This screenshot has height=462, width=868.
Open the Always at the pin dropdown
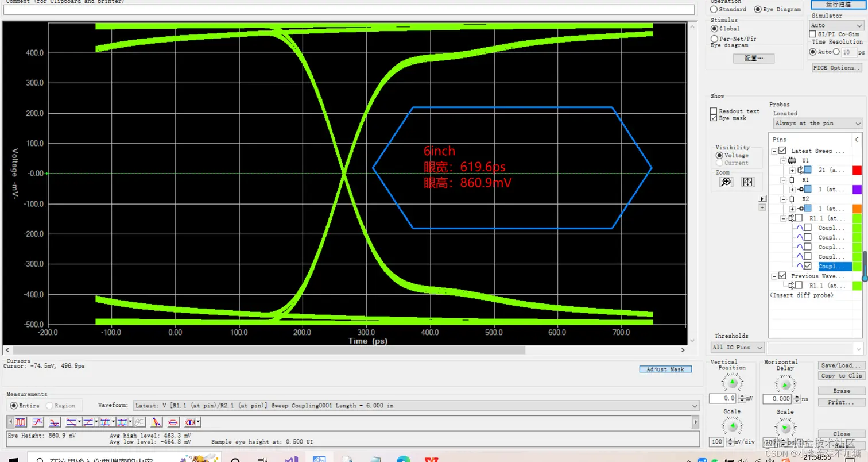[x=817, y=124]
